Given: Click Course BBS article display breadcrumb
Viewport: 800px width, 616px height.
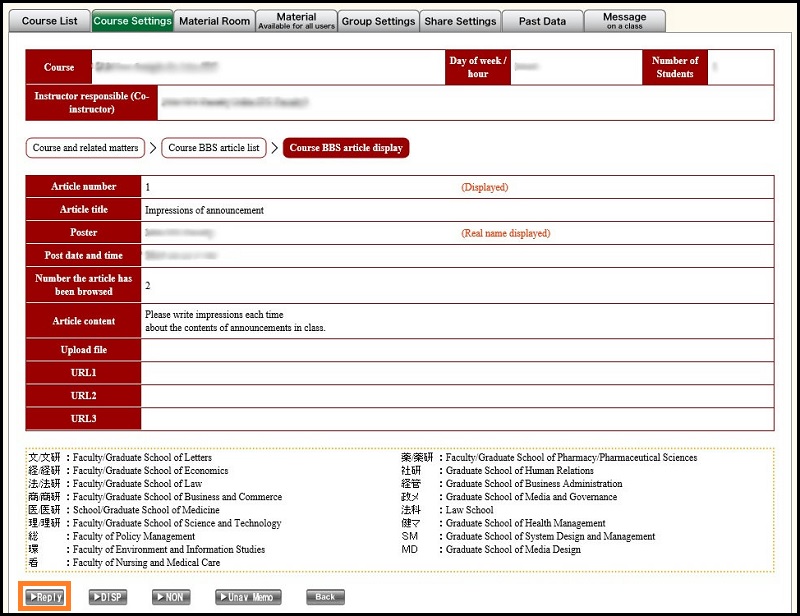Looking at the screenshot, I should 346,148.
